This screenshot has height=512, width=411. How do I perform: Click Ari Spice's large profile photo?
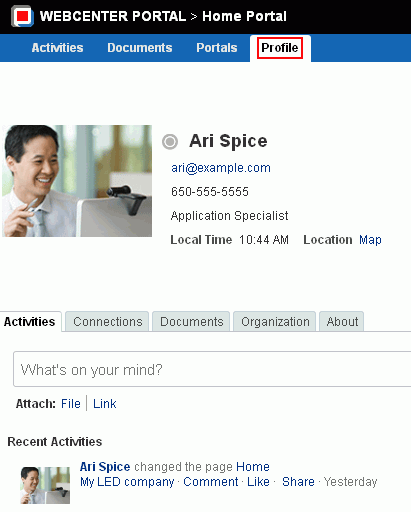[77, 181]
